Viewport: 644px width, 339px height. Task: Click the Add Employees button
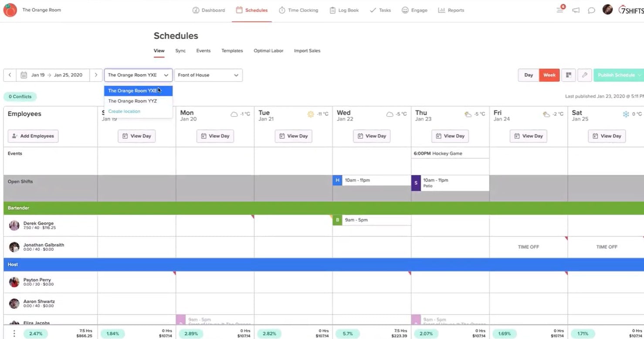pyautogui.click(x=33, y=136)
